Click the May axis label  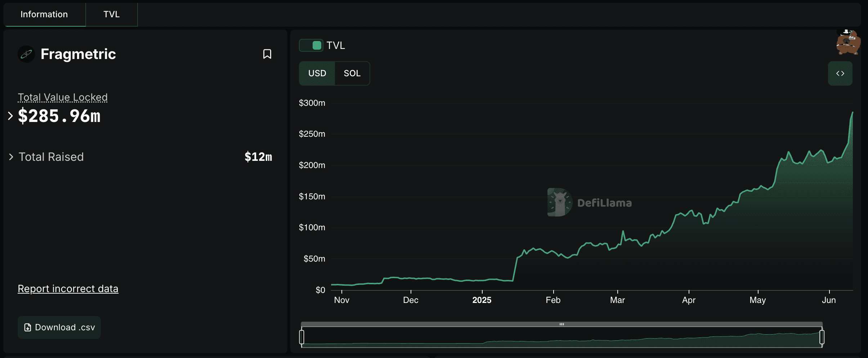pyautogui.click(x=758, y=300)
